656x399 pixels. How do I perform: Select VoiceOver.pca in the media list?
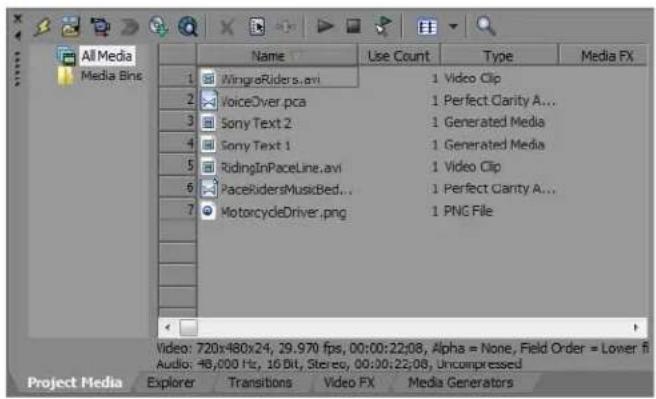pos(263,102)
